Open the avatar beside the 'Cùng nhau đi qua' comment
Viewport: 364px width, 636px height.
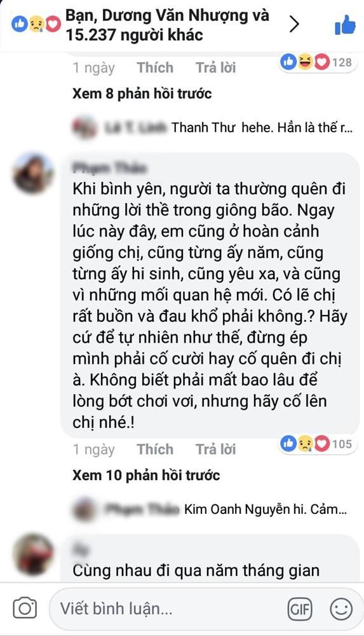[33, 554]
